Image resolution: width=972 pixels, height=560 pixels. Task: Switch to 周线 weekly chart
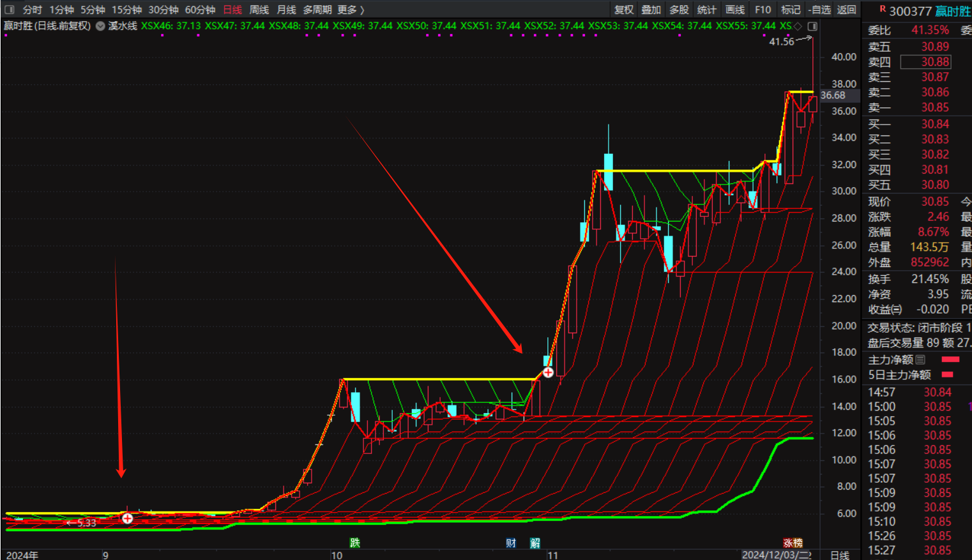coord(259,10)
